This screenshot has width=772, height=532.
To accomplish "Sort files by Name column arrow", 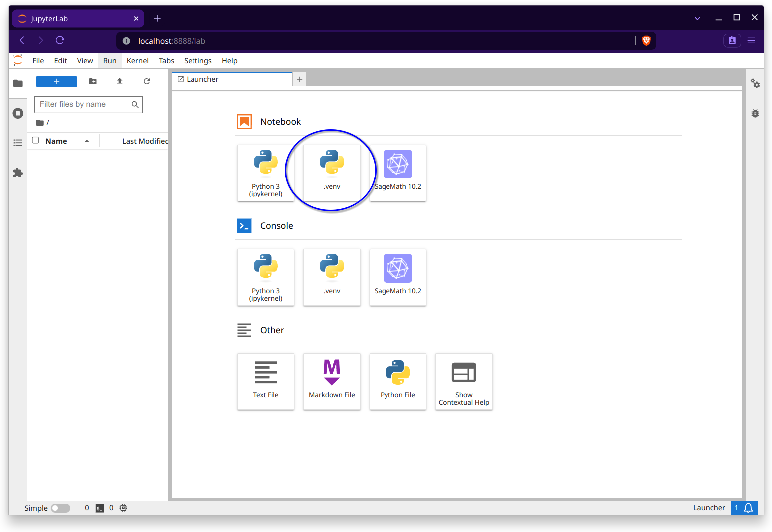I will [87, 141].
